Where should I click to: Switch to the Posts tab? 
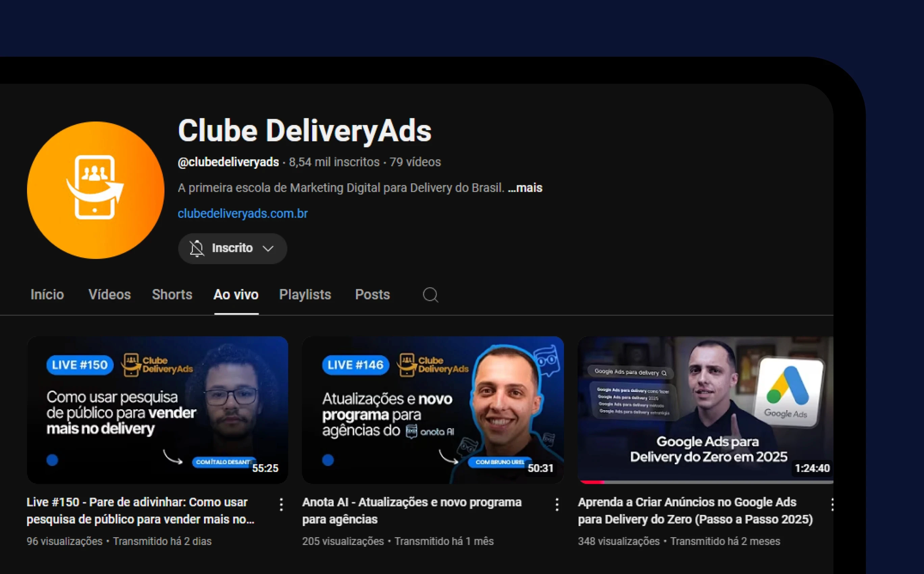[372, 294]
